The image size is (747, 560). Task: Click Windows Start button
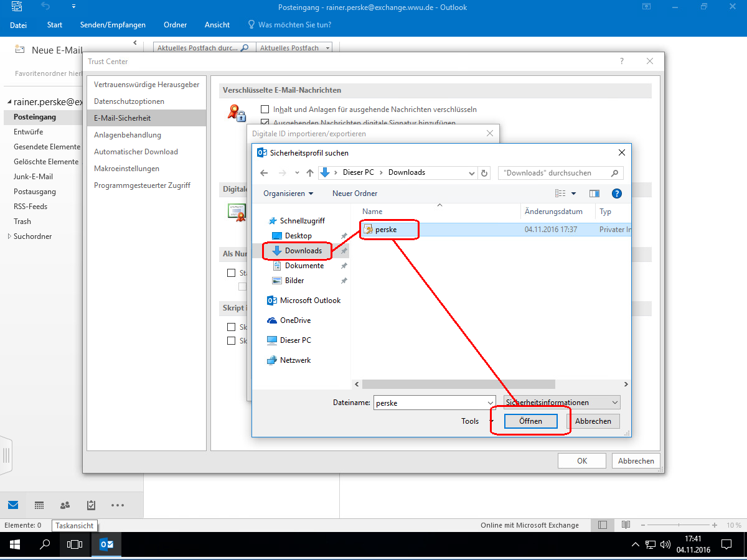pyautogui.click(x=14, y=544)
